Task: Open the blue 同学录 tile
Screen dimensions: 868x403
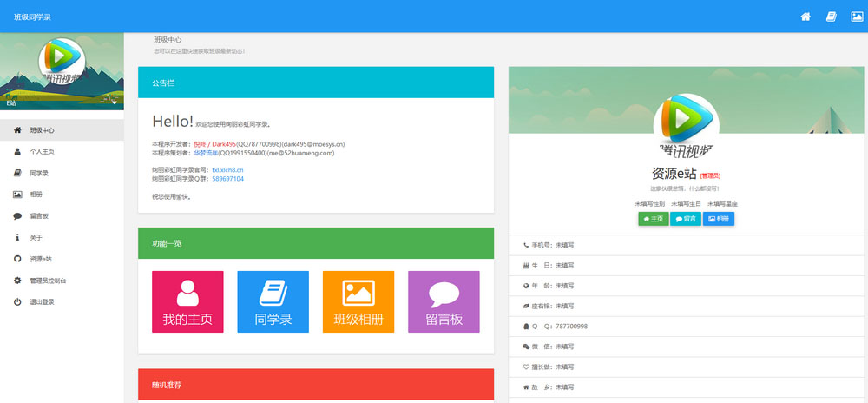Action: [x=273, y=301]
